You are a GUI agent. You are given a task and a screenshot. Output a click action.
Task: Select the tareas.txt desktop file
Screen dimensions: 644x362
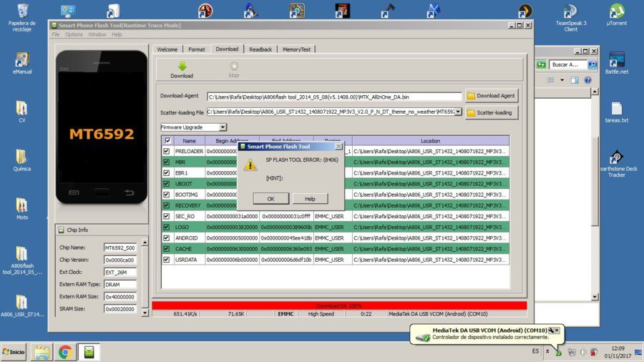(x=617, y=112)
